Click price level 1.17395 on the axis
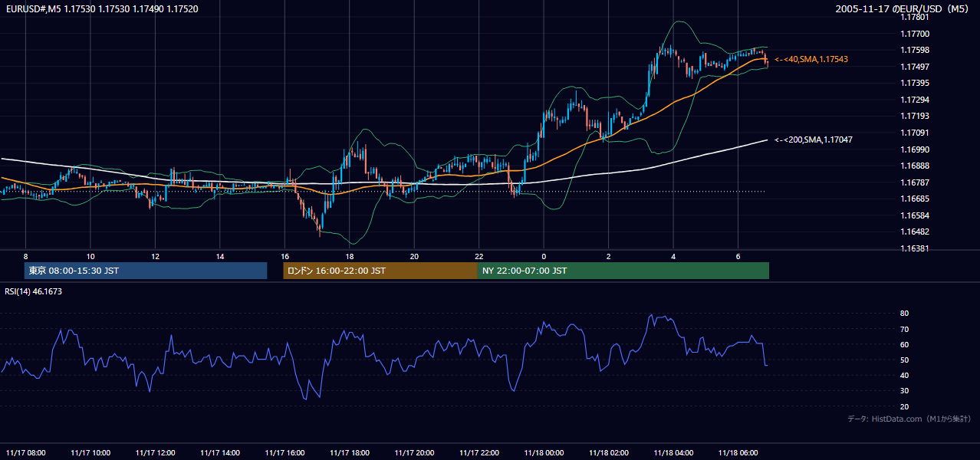Image resolution: width=980 pixels, height=460 pixels. 915,83
